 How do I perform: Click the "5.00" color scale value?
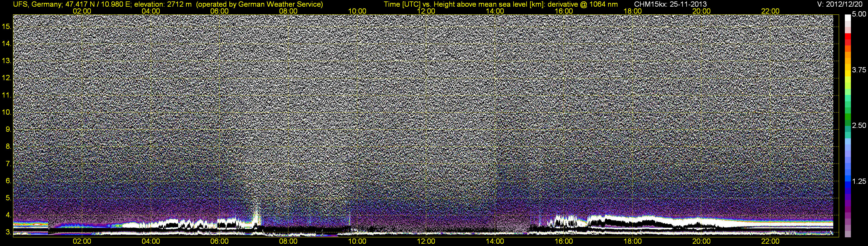click(x=859, y=14)
